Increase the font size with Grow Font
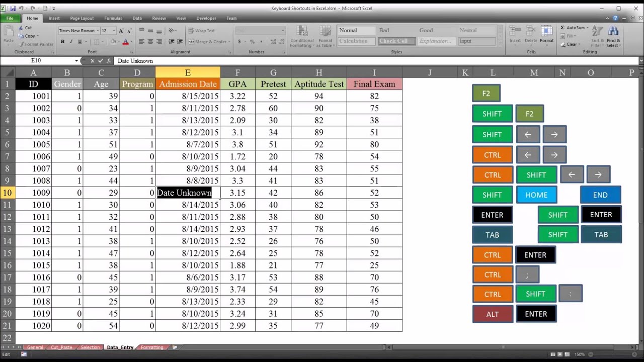The height and width of the screenshot is (362, 644). (x=121, y=31)
